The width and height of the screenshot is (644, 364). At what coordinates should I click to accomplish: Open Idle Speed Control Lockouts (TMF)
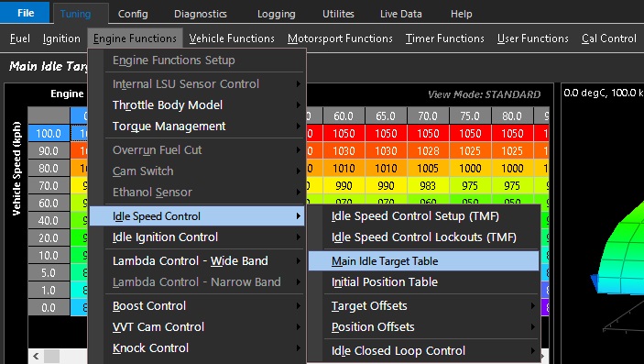pyautogui.click(x=423, y=237)
